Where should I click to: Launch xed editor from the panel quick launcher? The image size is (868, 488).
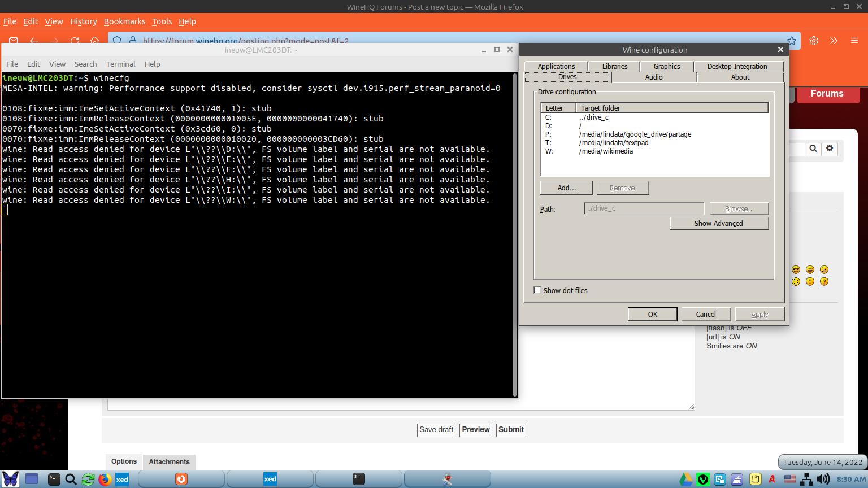coord(121,480)
